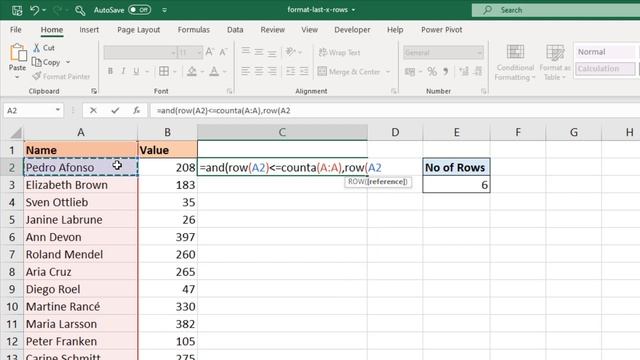
Task: Click the Font Color letter A
Action: pyautogui.click(x=214, y=71)
